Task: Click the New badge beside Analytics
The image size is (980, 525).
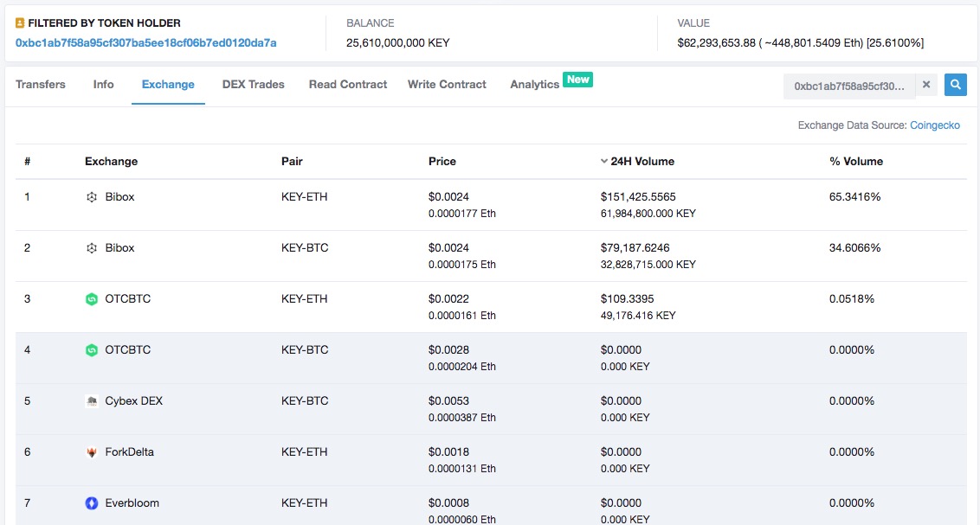Action: (x=577, y=80)
